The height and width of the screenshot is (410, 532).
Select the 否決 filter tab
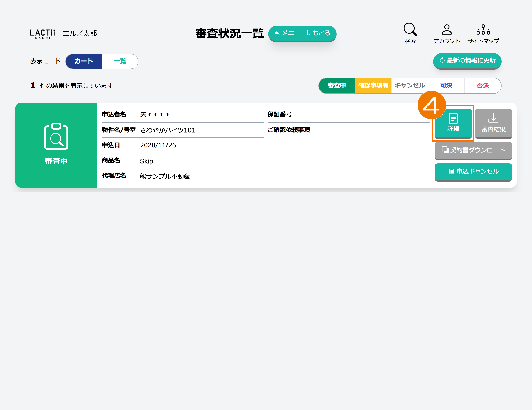483,86
